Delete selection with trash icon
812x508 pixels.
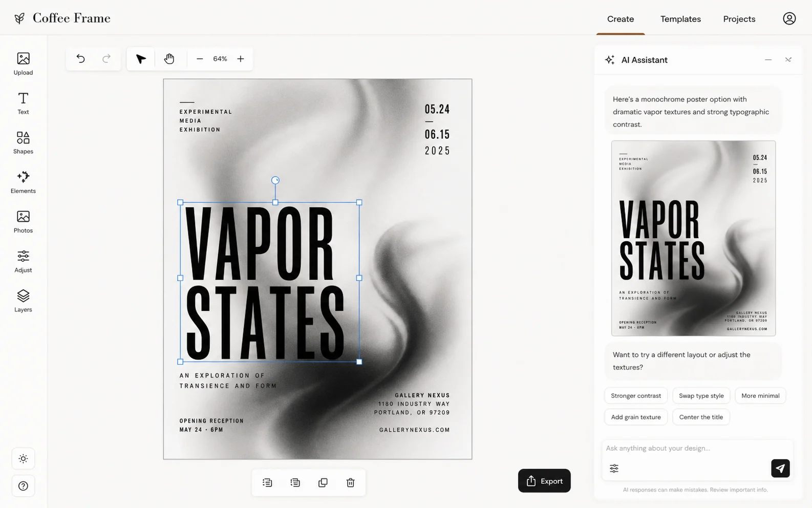pyautogui.click(x=350, y=482)
